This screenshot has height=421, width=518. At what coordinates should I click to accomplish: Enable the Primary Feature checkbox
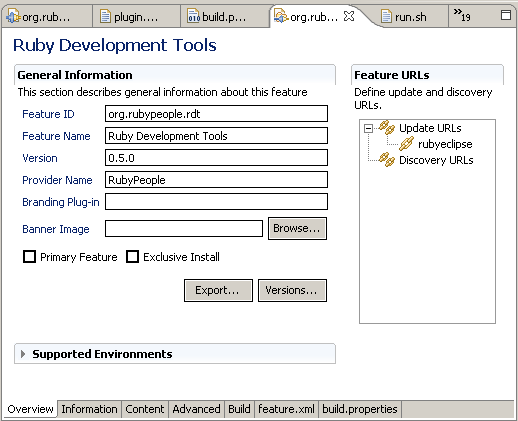(x=29, y=257)
